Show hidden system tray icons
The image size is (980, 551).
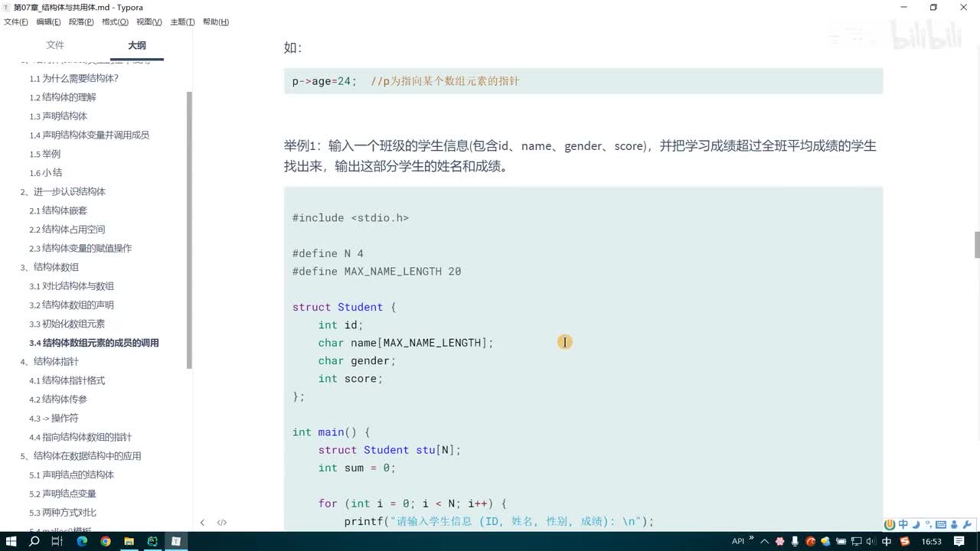pos(764,541)
